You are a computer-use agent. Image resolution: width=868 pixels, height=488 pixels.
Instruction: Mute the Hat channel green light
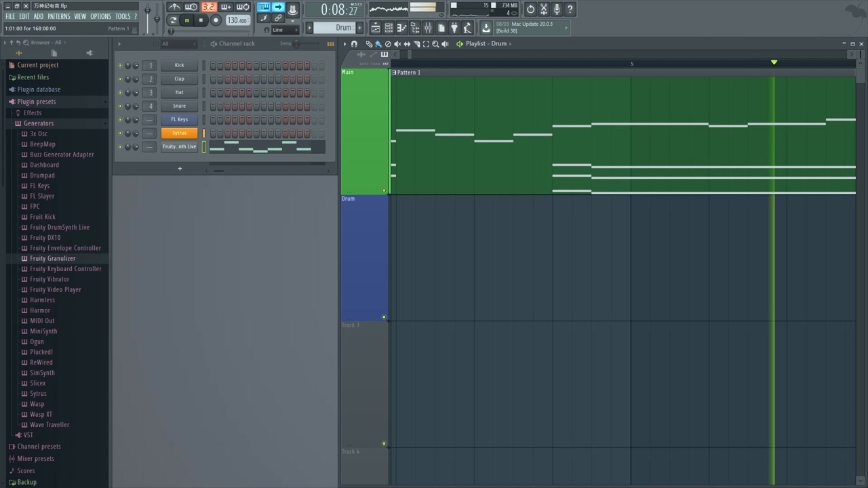(120, 92)
